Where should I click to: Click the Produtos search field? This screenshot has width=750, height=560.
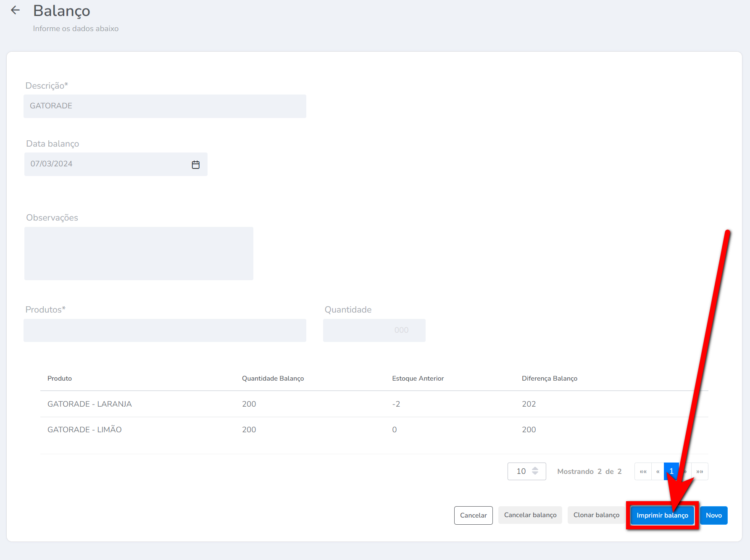click(x=165, y=330)
